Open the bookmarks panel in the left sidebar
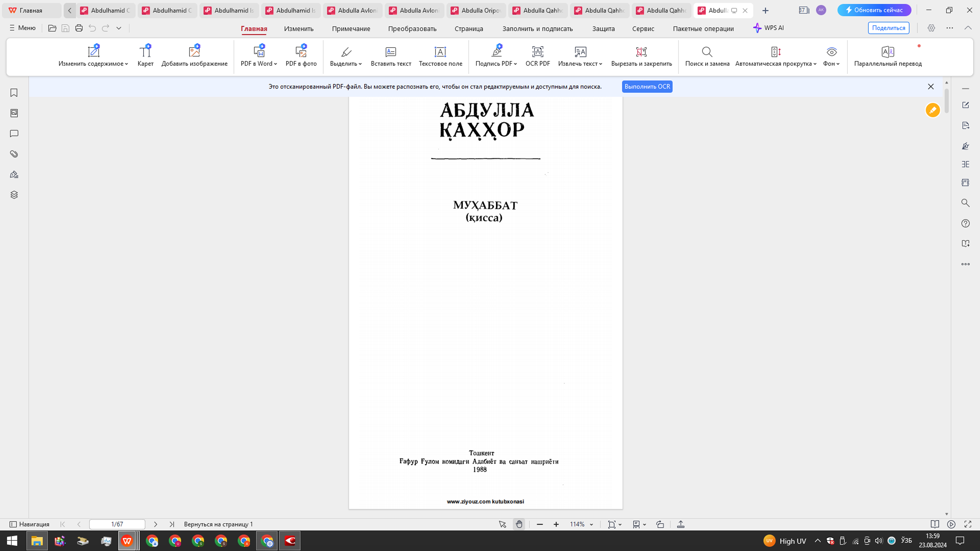 (14, 93)
